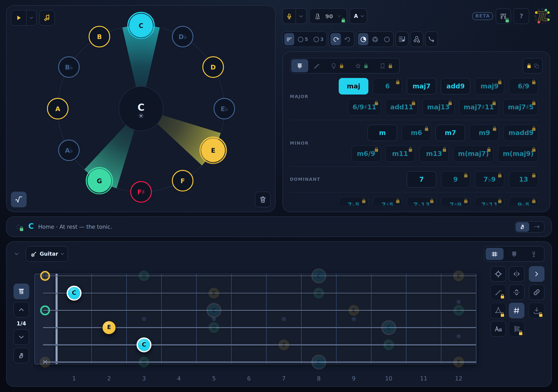Click the C note on fret 1
558x392 pixels.
pyautogui.click(x=74, y=293)
